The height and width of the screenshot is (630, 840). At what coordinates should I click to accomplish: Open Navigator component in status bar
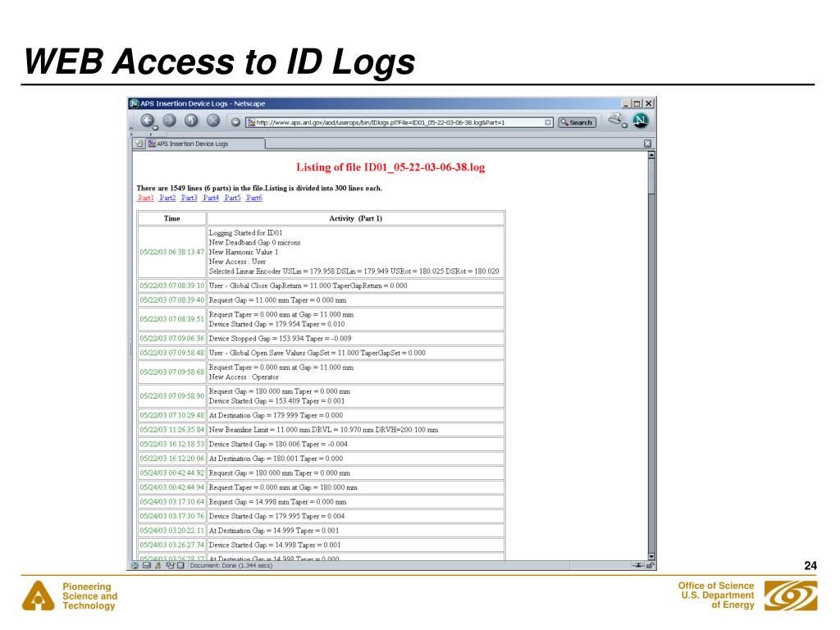[x=135, y=565]
